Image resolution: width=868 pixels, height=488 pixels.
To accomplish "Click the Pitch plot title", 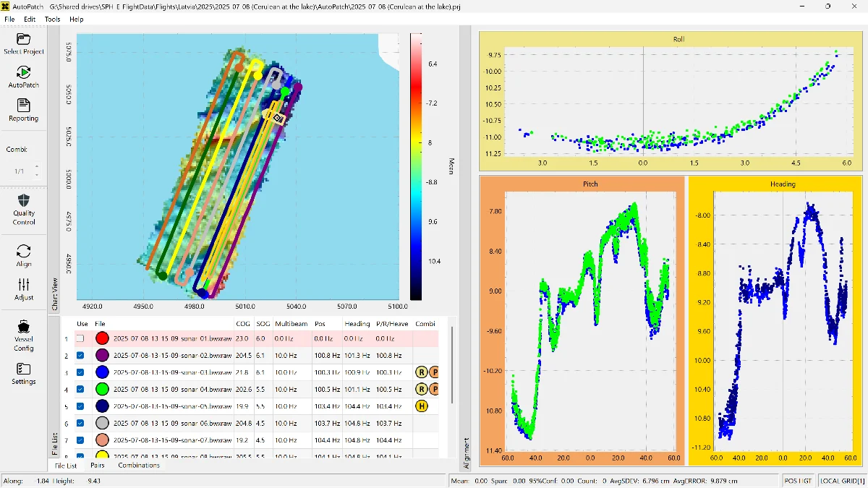I will pos(591,184).
